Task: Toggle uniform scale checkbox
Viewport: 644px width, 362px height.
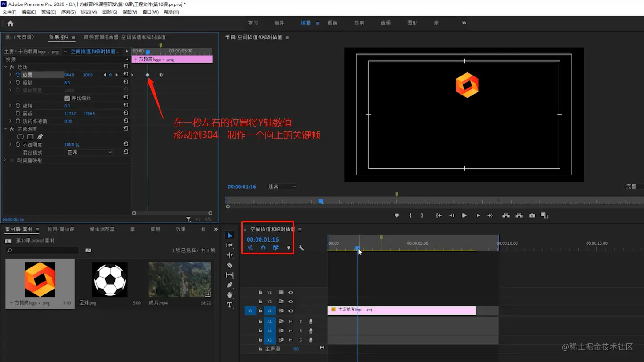Action: pos(67,98)
